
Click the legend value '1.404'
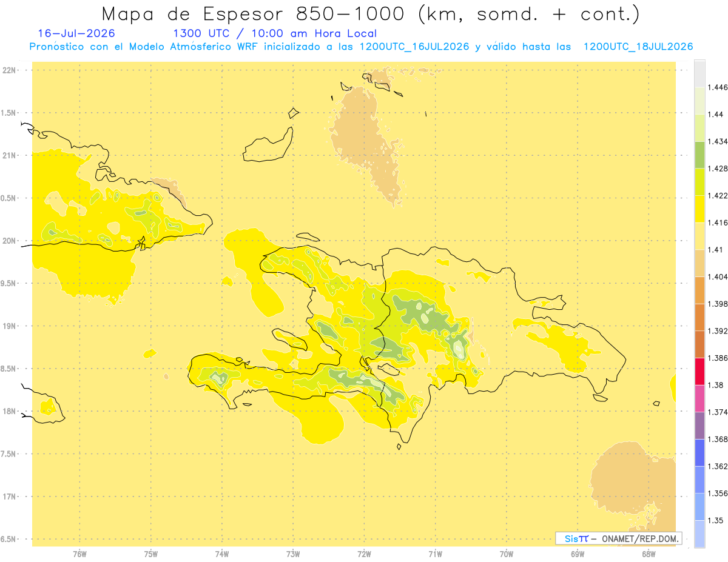click(718, 276)
